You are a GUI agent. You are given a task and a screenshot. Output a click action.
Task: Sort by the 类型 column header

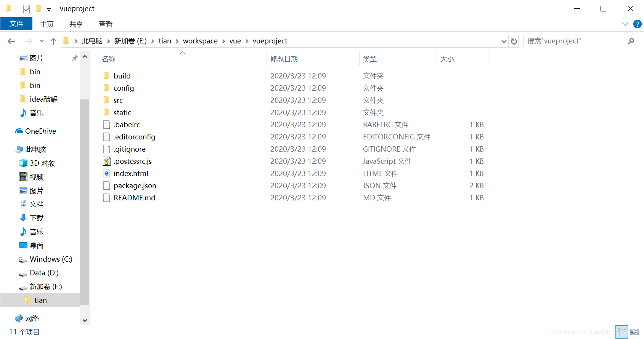coord(370,59)
